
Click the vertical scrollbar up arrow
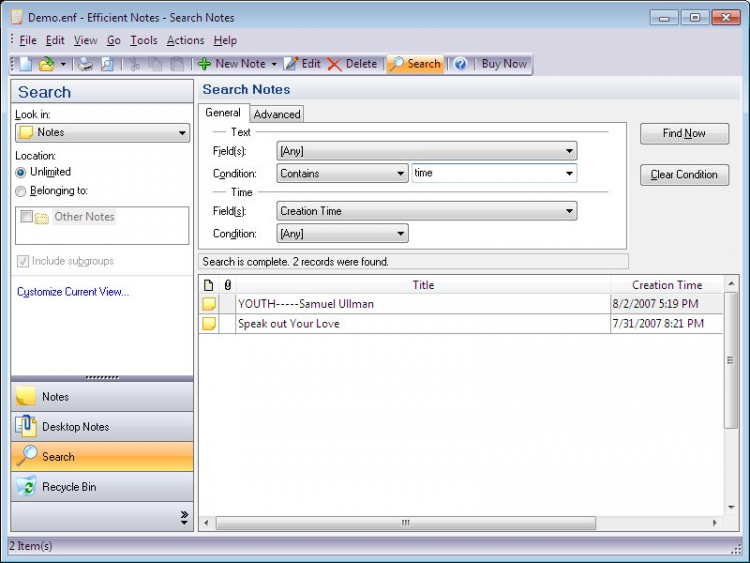pyautogui.click(x=731, y=284)
